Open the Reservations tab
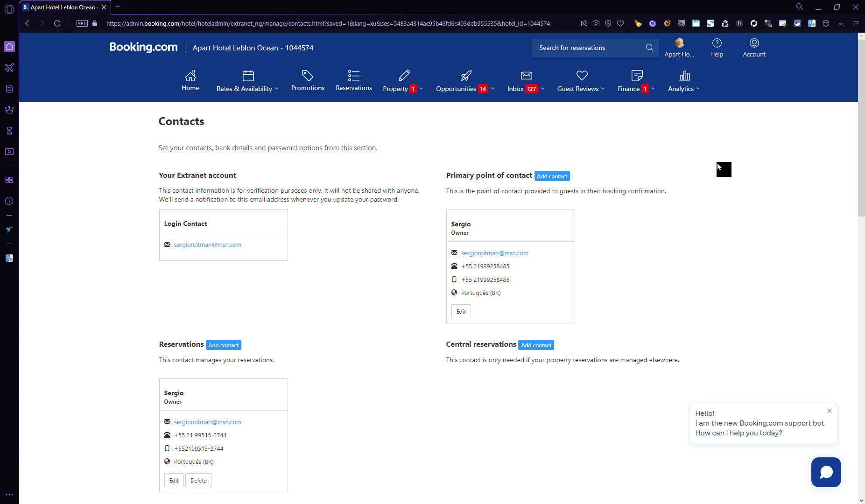This screenshot has height=504, width=865. (x=354, y=80)
